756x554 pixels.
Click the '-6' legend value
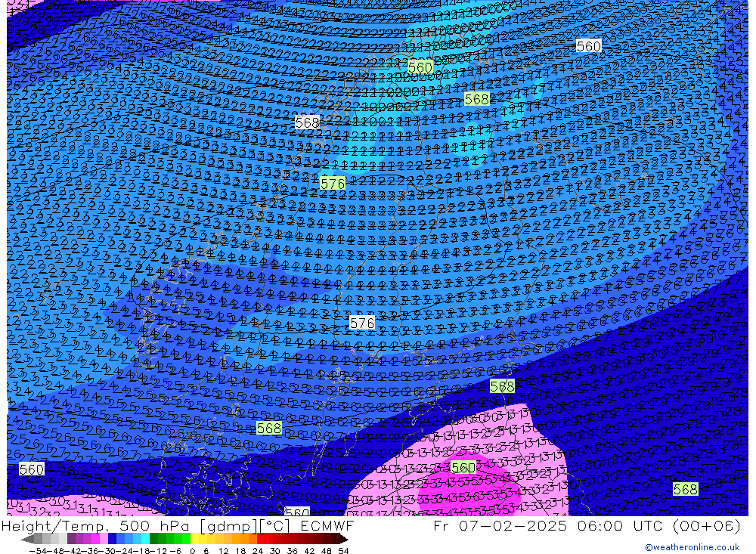175,551
